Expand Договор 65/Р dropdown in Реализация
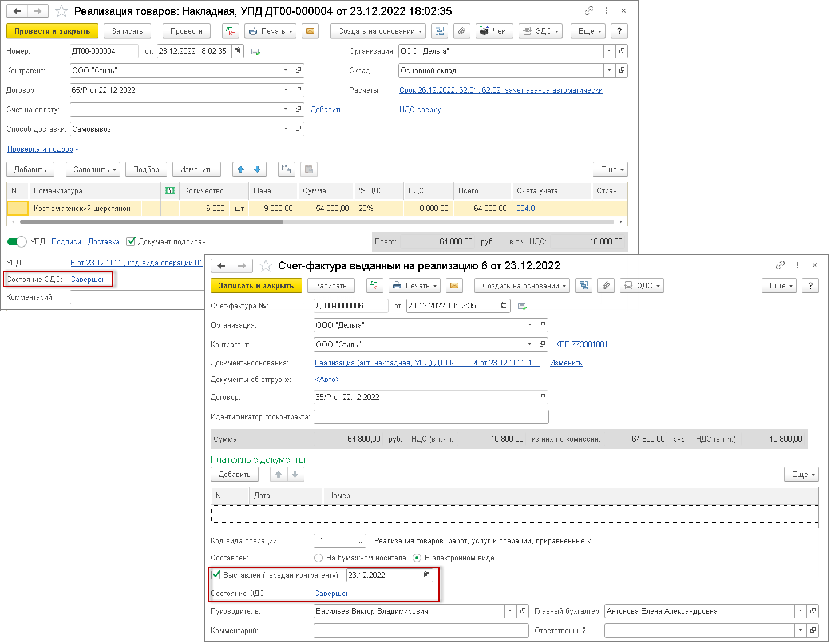831x644 pixels. (286, 90)
